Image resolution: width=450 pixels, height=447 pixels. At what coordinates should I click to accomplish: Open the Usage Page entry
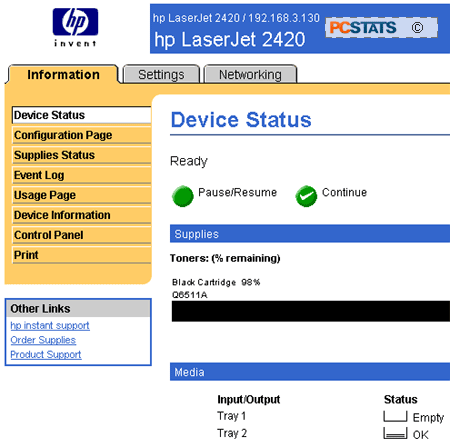coord(82,195)
